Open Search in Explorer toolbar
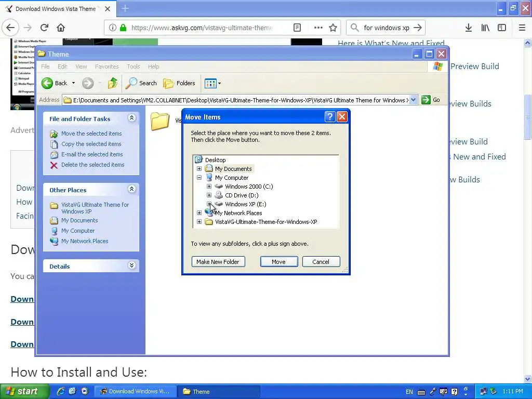The height and width of the screenshot is (399, 532). tap(141, 83)
